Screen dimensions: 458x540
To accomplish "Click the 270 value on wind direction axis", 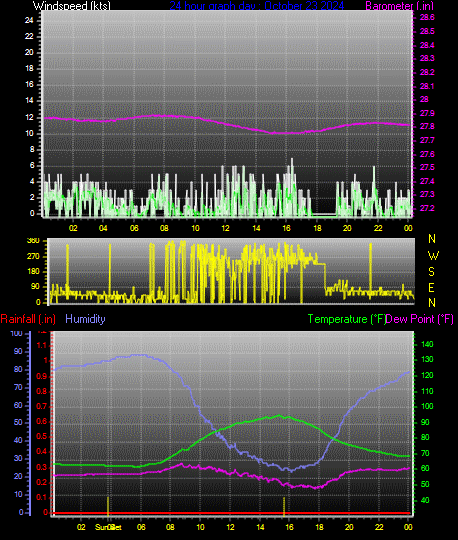I will click(33, 256).
